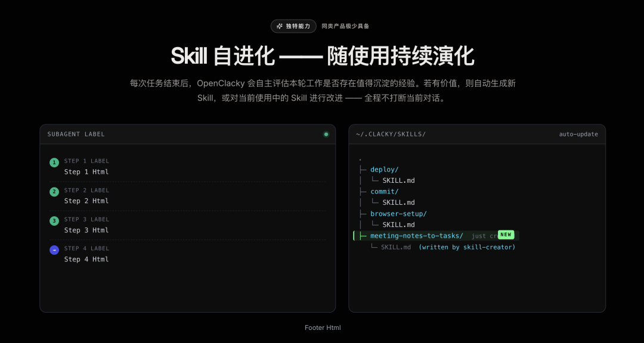This screenshot has width=644, height=343.
Task: Click the "Step 3 Html" text
Action: coord(86,230)
